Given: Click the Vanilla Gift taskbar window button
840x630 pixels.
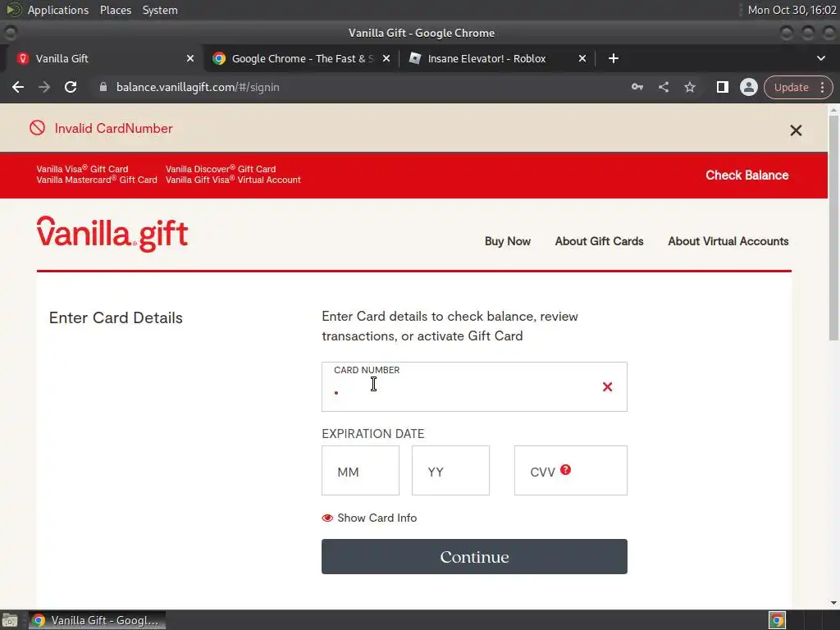Looking at the screenshot, I should [x=97, y=620].
